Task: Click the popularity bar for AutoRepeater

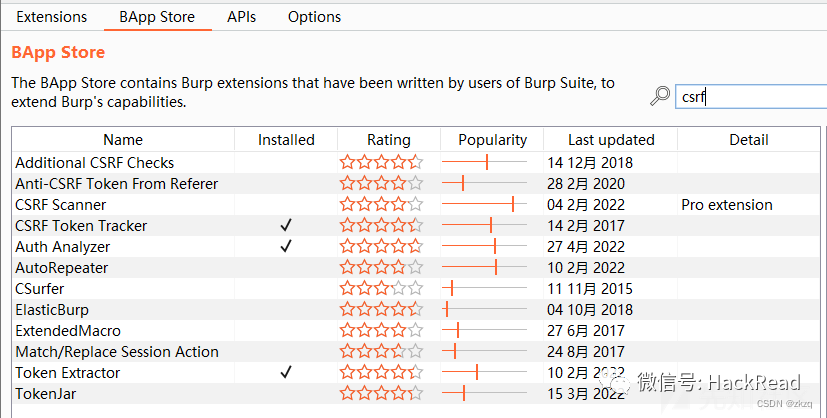Action: tap(484, 268)
